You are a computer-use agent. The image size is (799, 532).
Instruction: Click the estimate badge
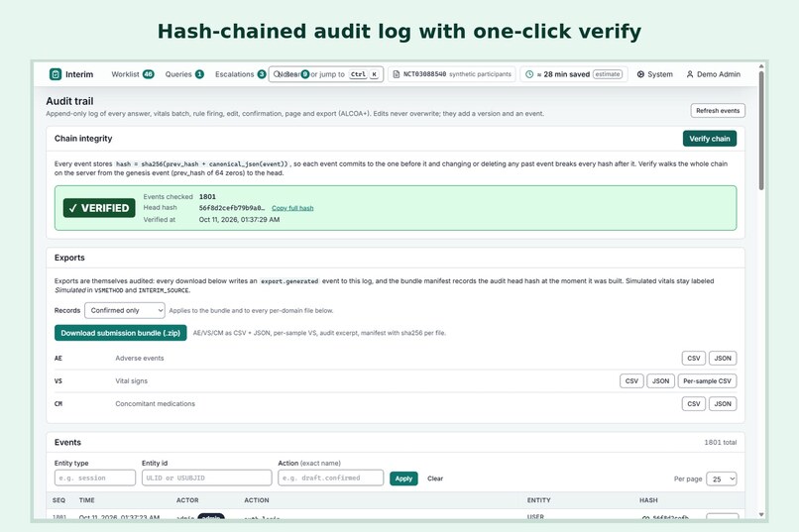pos(608,74)
